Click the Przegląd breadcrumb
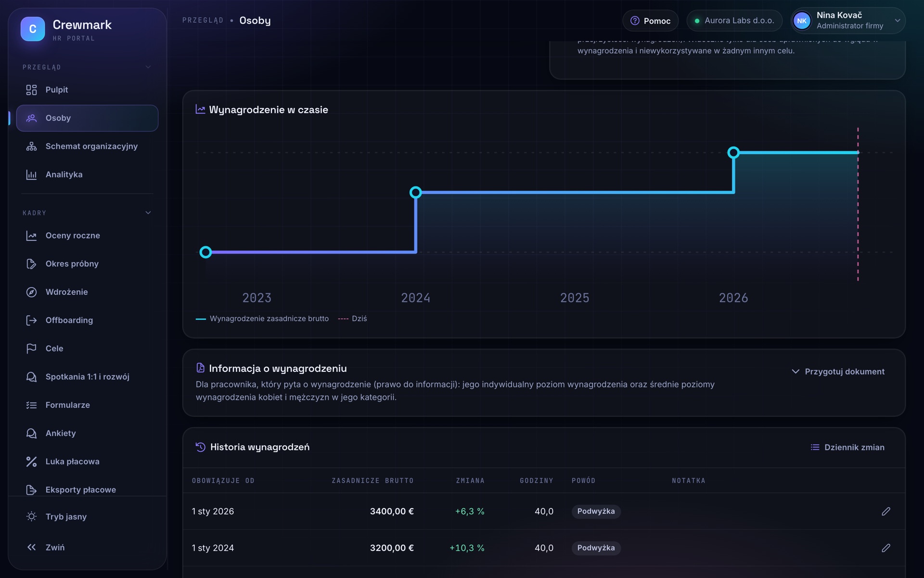 click(x=203, y=20)
